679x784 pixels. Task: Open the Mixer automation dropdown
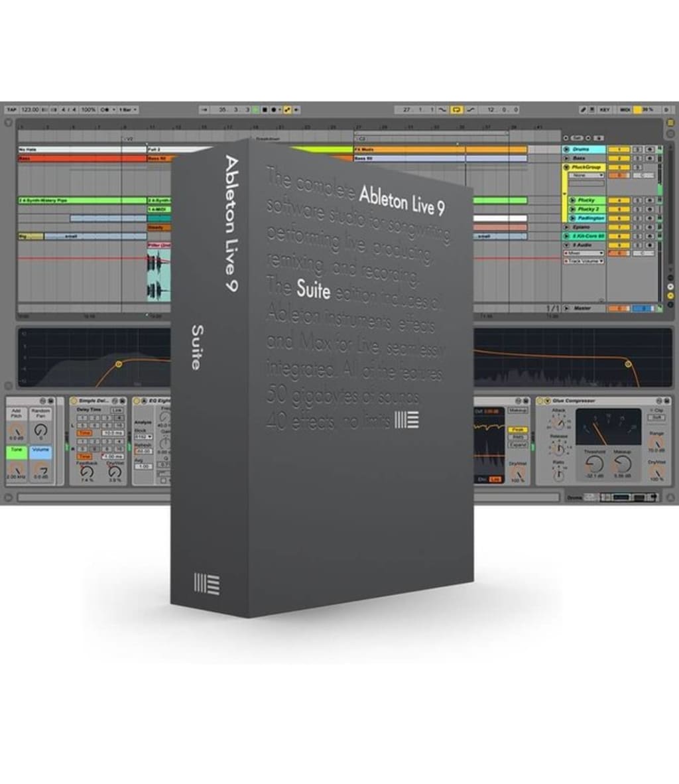(584, 253)
